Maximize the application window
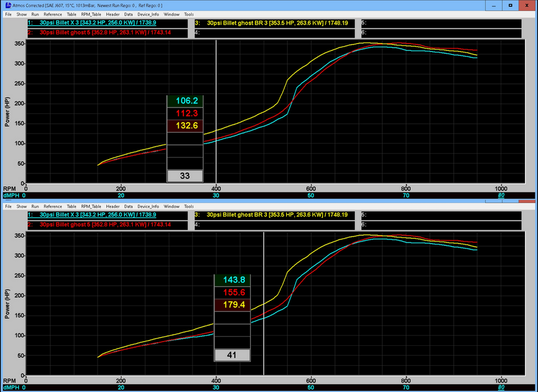 pyautogui.click(x=510, y=5)
